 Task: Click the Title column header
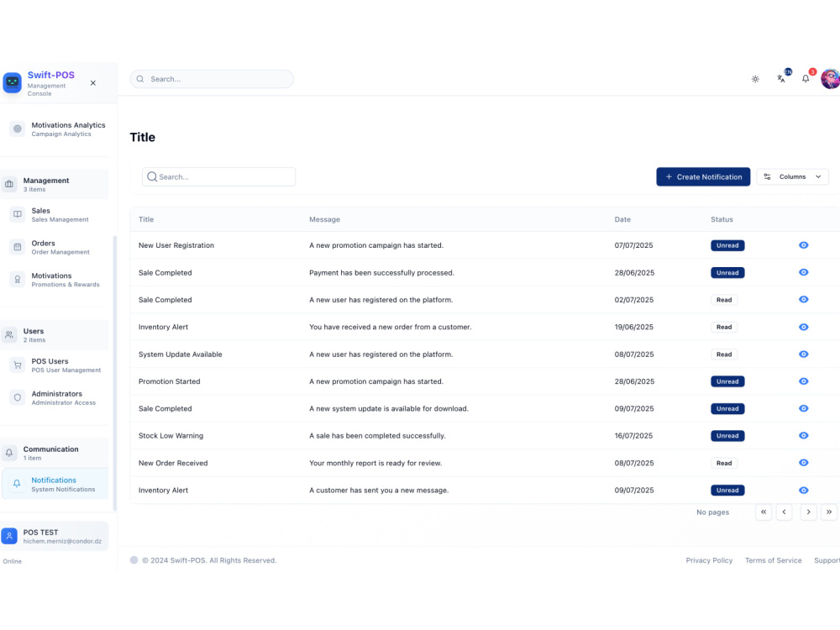click(146, 219)
